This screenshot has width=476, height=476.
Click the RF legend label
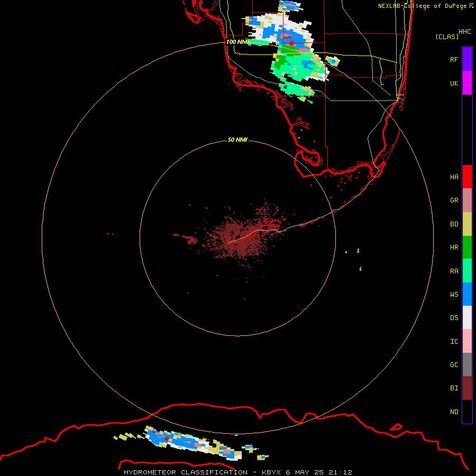coord(454,59)
